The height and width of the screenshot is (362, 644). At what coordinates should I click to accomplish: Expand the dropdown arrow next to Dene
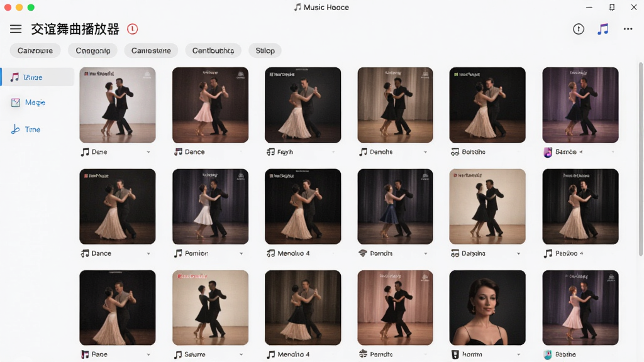[x=148, y=152]
